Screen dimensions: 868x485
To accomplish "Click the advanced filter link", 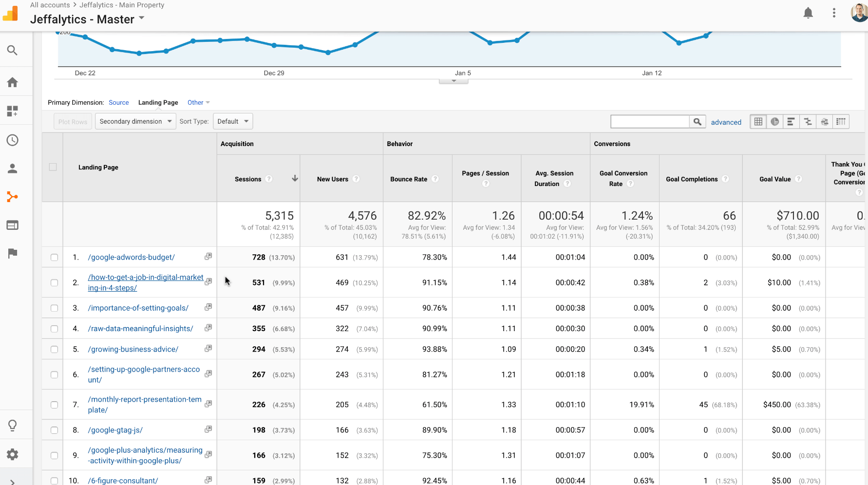I will (x=726, y=122).
